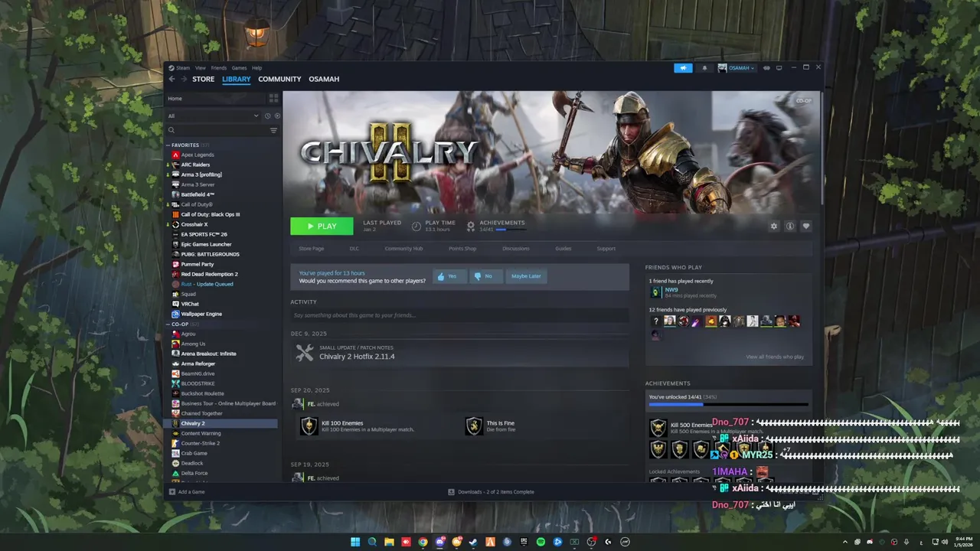
Task: Open the All games filter dropdown
Action: click(214, 116)
